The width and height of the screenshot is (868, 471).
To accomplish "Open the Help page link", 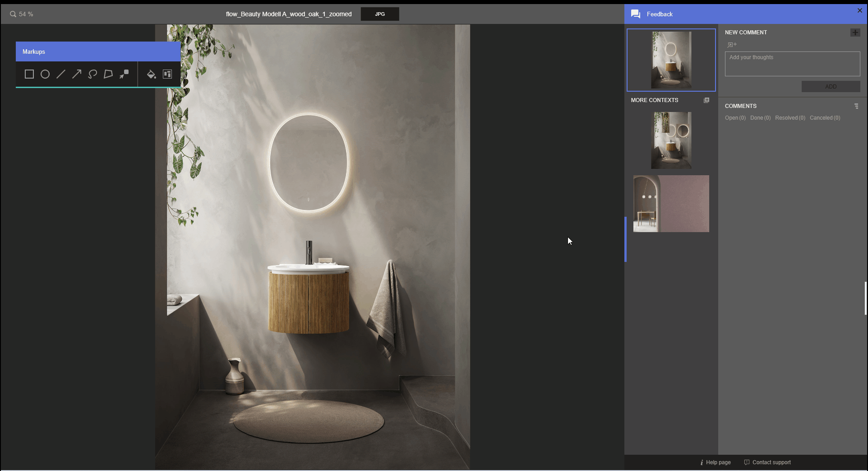I will click(718, 462).
